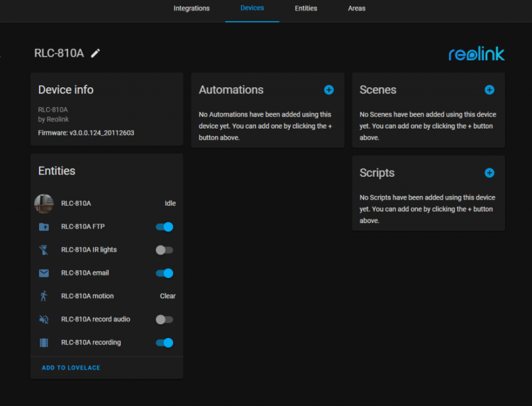Toggle the RLC-810A email switch off

165,273
